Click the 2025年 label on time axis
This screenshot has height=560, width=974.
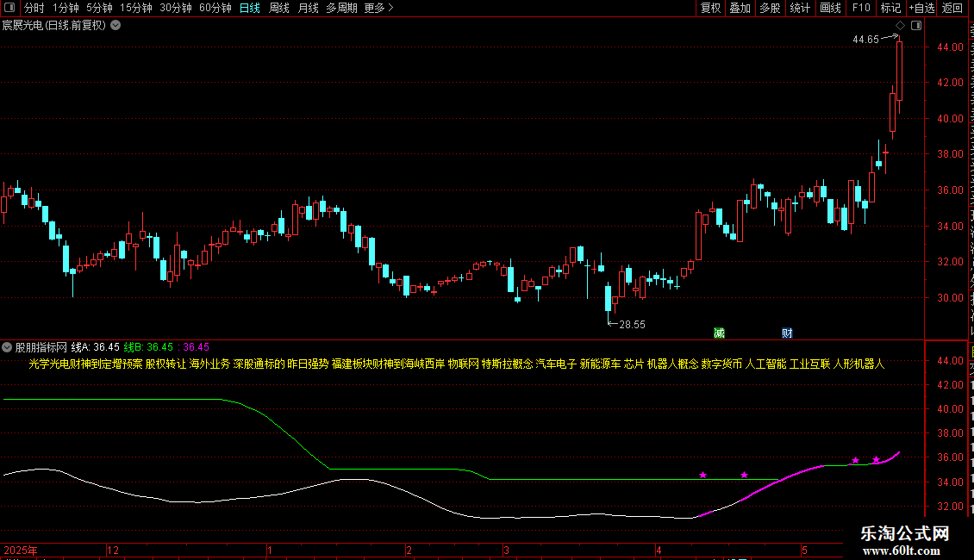pyautogui.click(x=21, y=550)
